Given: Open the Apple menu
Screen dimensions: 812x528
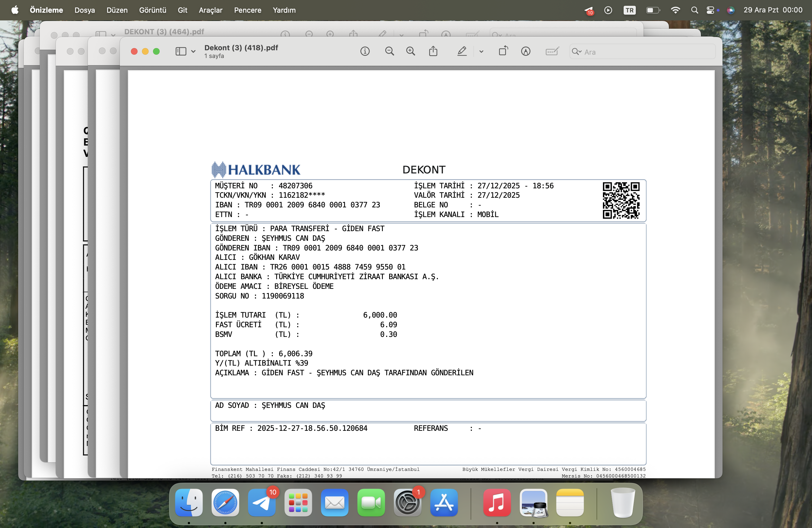Looking at the screenshot, I should click(x=15, y=10).
